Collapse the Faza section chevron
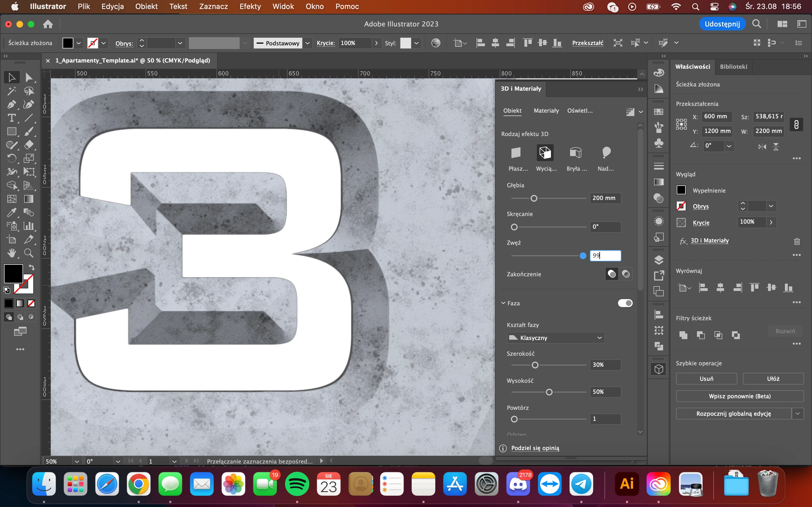The image size is (812, 507). [x=503, y=303]
